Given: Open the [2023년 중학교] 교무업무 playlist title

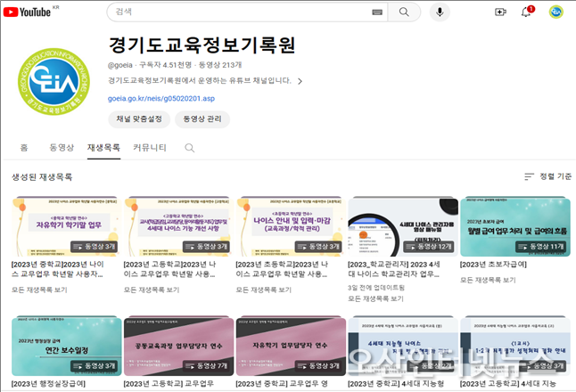Looking at the screenshot, I should point(282,384).
